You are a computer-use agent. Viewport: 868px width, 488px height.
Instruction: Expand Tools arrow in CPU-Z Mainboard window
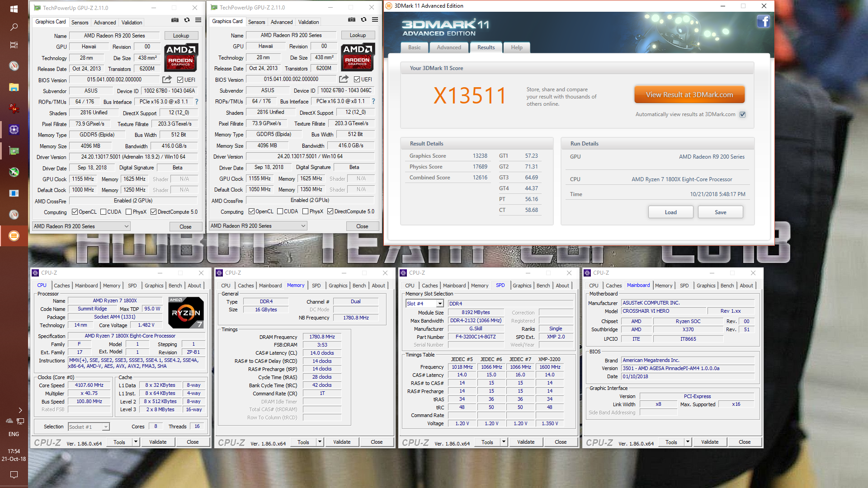pyautogui.click(x=687, y=442)
